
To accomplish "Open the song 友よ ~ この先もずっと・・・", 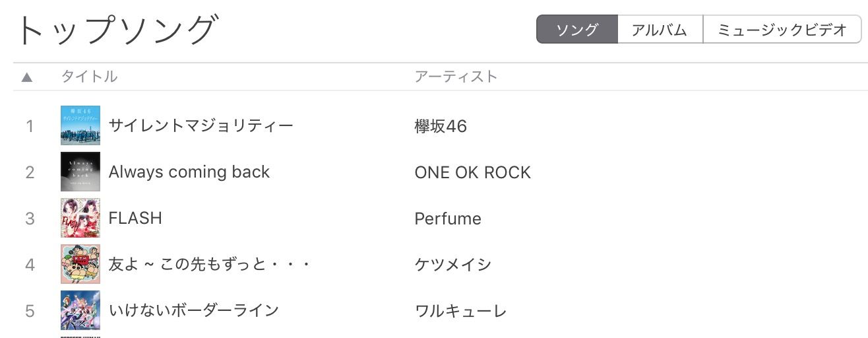I will coord(209,264).
